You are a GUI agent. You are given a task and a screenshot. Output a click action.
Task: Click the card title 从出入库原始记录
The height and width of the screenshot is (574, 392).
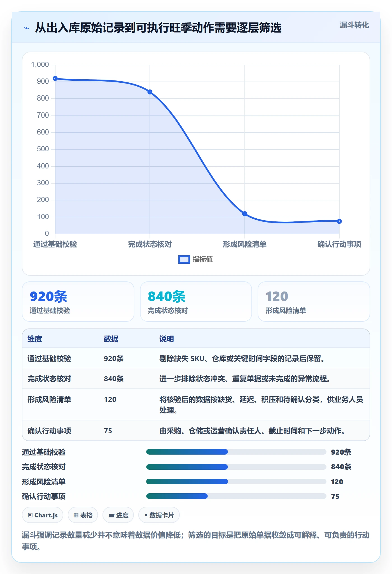tap(158, 28)
